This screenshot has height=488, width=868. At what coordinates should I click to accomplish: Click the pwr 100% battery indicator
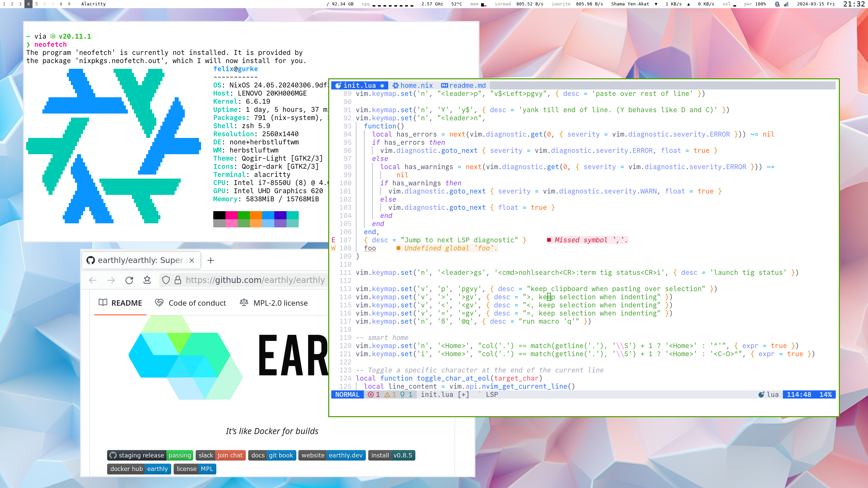(755, 4)
